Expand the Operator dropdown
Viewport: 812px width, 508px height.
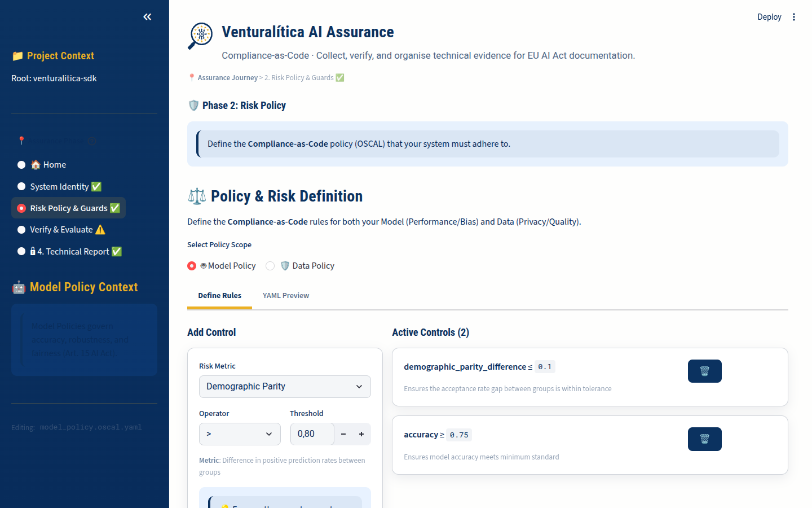(240, 434)
